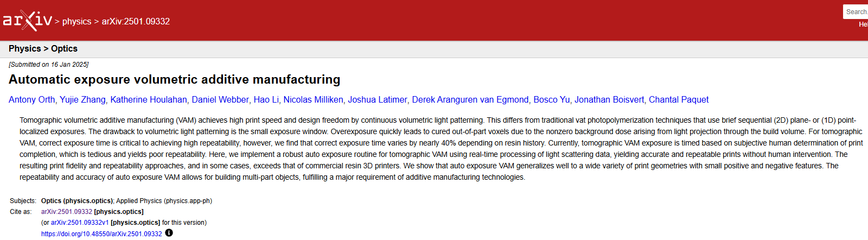
Task: Select author Jonathan Boisvert
Action: coord(609,100)
